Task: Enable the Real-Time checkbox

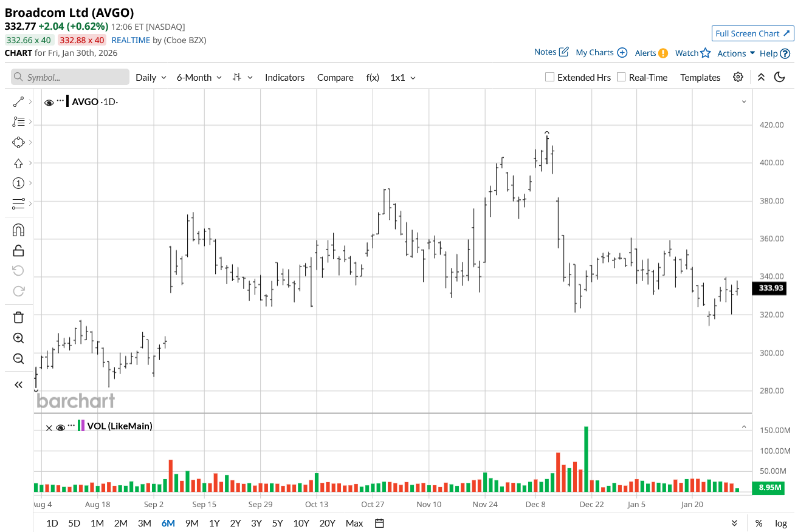Action: pos(621,77)
